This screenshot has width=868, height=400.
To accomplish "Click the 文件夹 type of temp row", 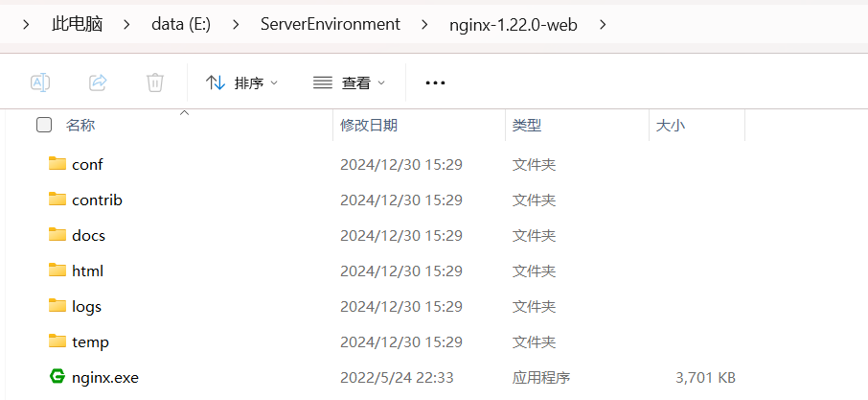I will tap(535, 341).
